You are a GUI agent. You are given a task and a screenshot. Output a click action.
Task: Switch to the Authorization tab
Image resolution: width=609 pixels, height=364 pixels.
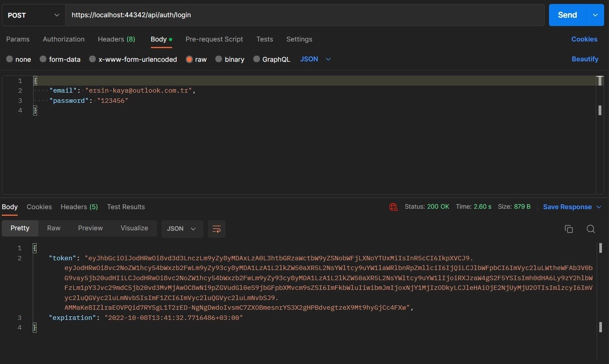[64, 39]
